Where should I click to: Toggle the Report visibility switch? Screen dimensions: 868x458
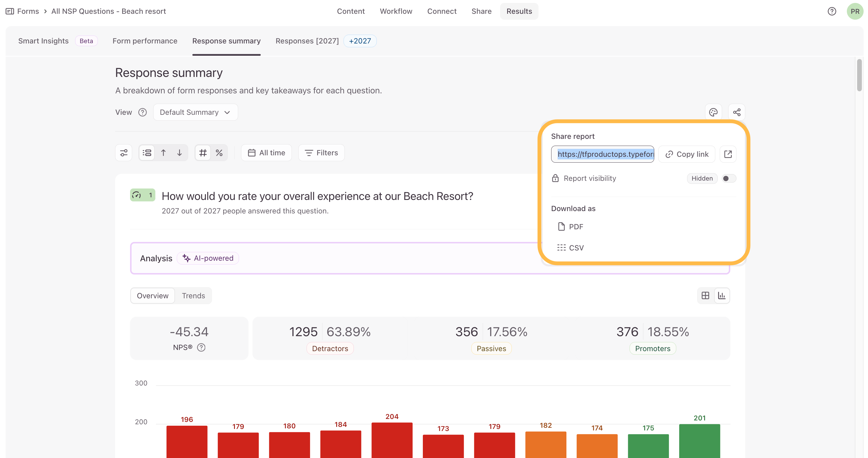tap(729, 178)
